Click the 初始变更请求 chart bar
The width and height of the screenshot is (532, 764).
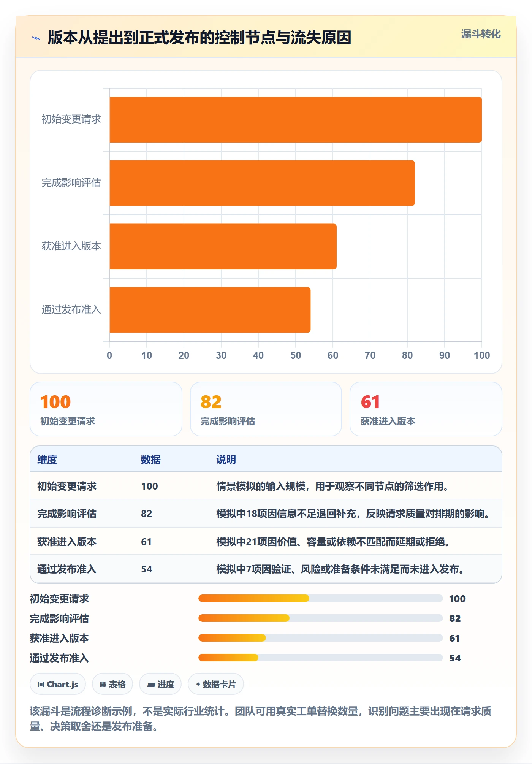click(296, 120)
